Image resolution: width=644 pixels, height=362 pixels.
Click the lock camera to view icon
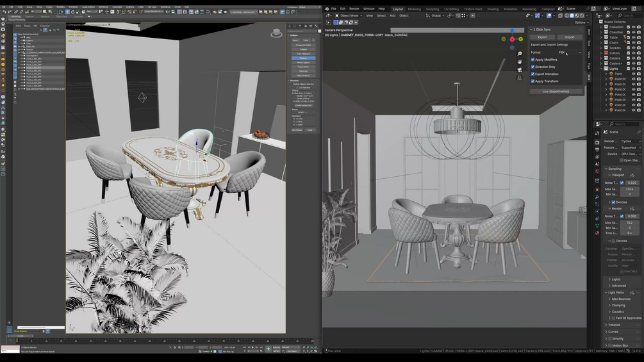tap(520, 78)
